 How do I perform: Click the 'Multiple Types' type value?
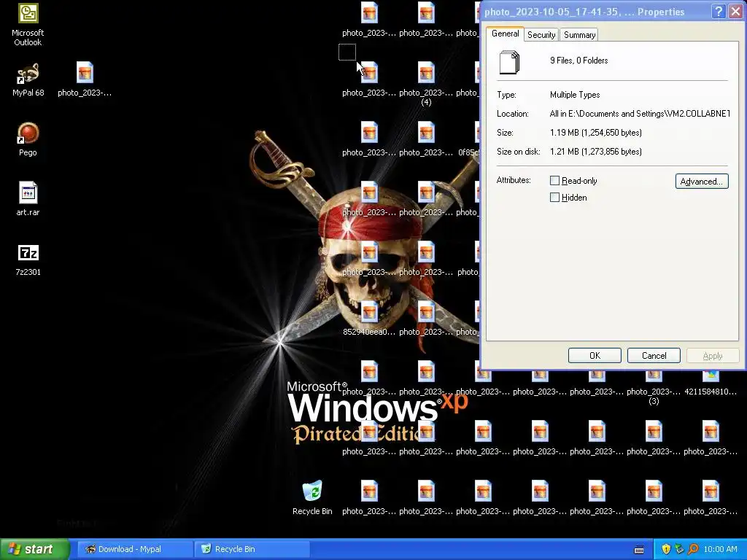(x=575, y=95)
